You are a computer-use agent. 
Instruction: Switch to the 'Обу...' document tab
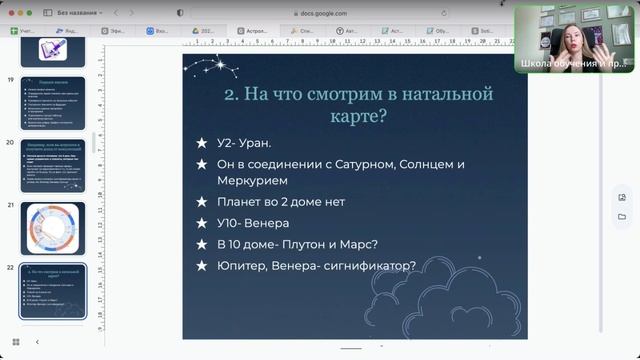click(x=437, y=31)
